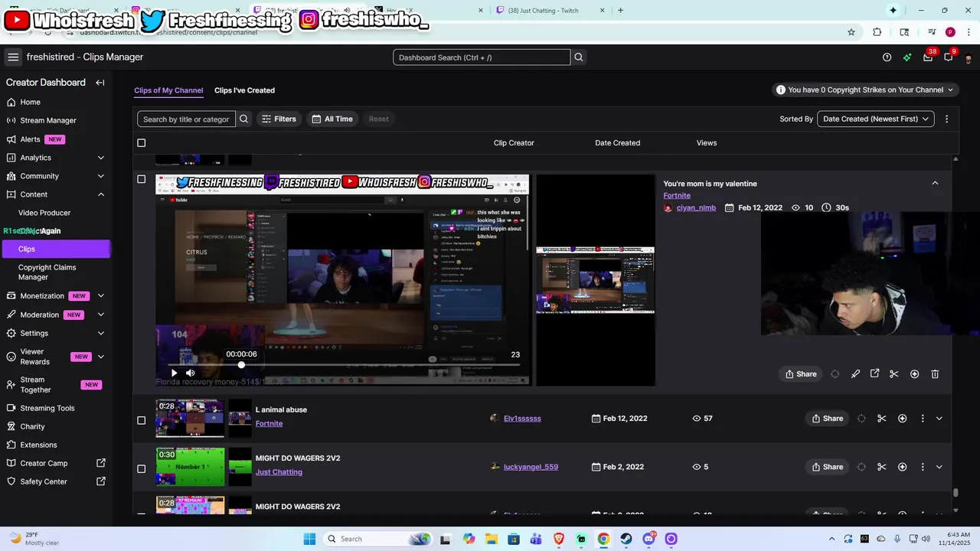The height and width of the screenshot is (551, 980).
Task: Switch to Clips I've Created tab
Action: (244, 90)
